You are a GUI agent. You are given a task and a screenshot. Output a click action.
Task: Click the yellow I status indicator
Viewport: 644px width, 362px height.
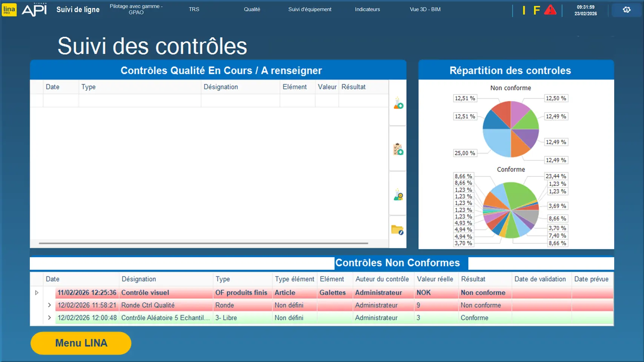coord(524,10)
